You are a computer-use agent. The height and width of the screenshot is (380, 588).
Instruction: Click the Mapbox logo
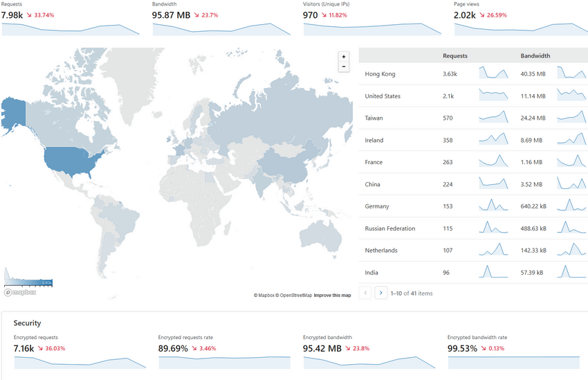point(19,292)
